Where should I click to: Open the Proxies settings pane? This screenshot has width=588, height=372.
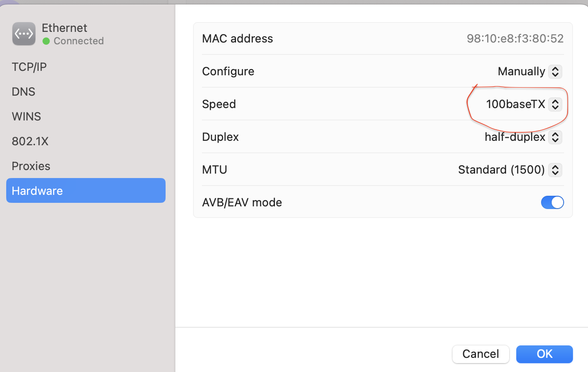(31, 166)
